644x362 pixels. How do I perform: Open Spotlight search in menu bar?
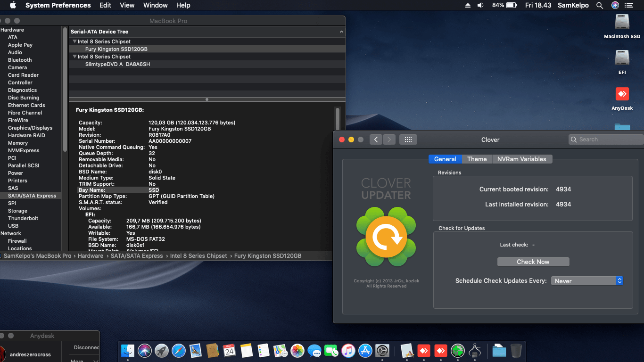coord(600,5)
